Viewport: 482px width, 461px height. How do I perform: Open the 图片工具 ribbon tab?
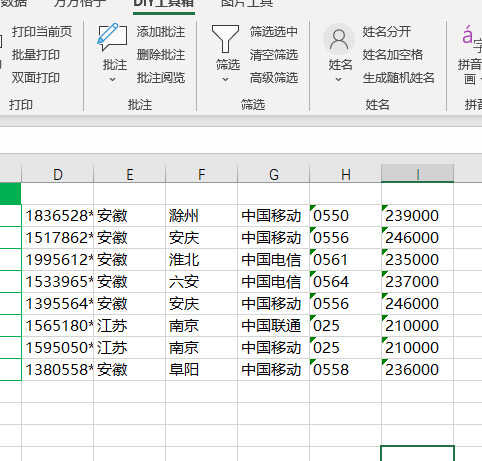tap(247, 4)
